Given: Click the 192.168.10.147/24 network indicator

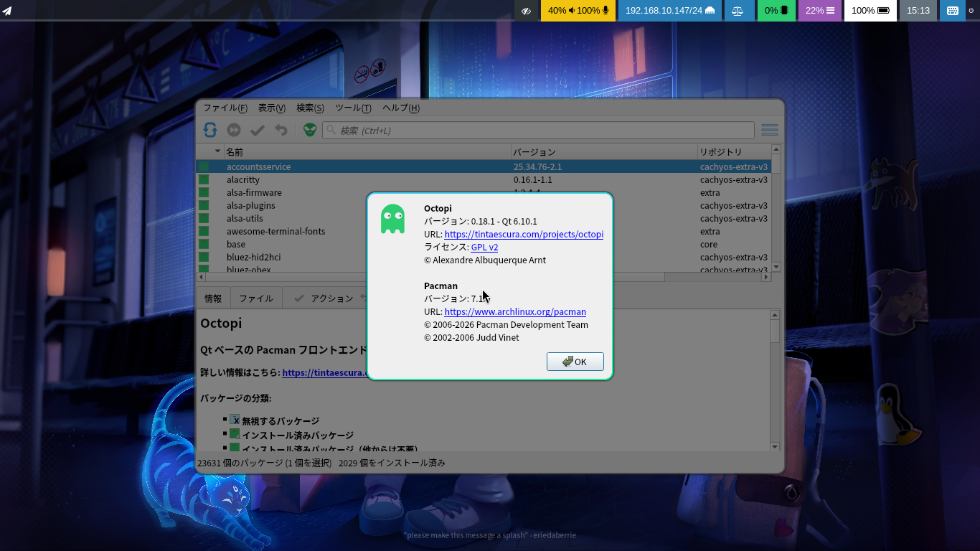Looking at the screenshot, I should pos(670,11).
